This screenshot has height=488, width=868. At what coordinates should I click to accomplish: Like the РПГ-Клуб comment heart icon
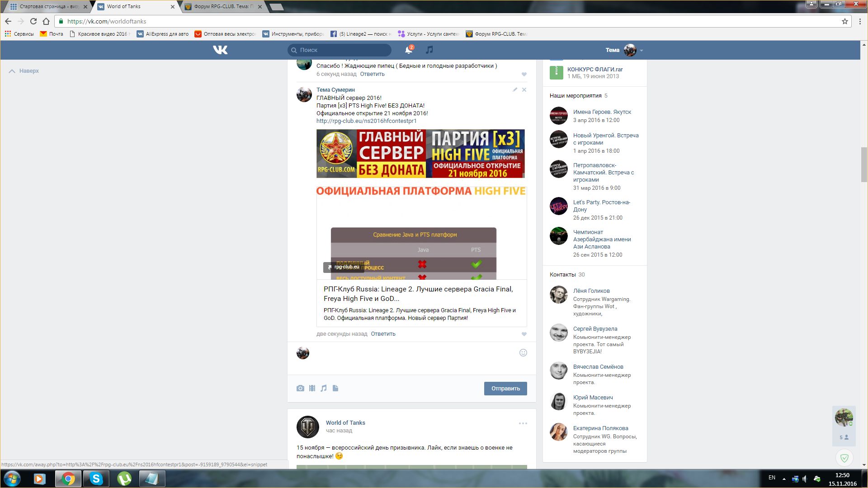(524, 334)
